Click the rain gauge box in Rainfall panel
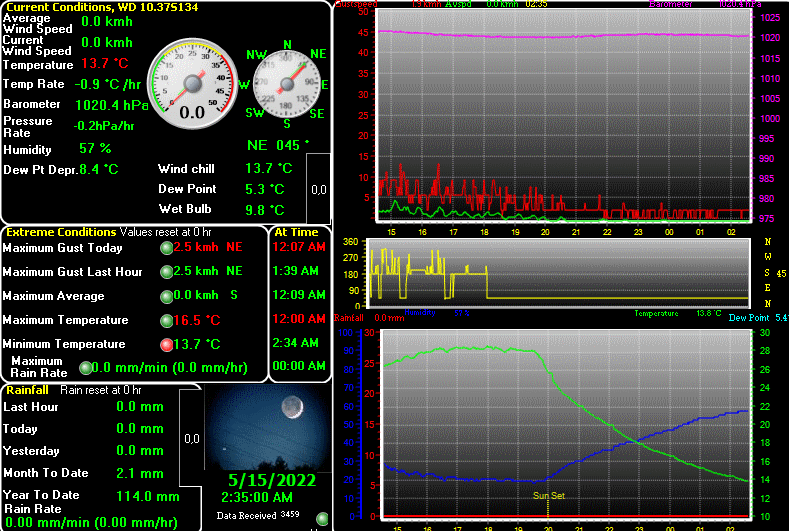 point(191,438)
